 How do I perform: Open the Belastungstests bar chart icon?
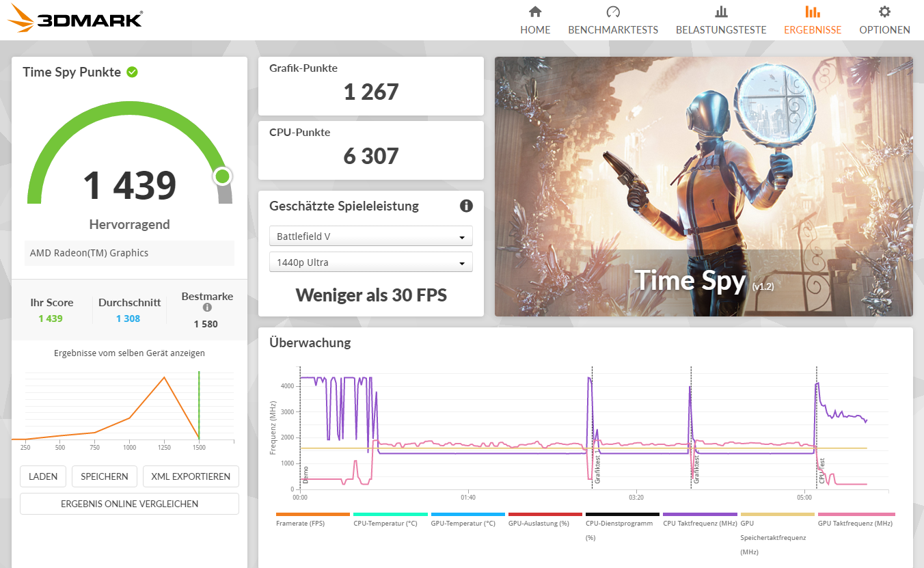[x=721, y=12]
